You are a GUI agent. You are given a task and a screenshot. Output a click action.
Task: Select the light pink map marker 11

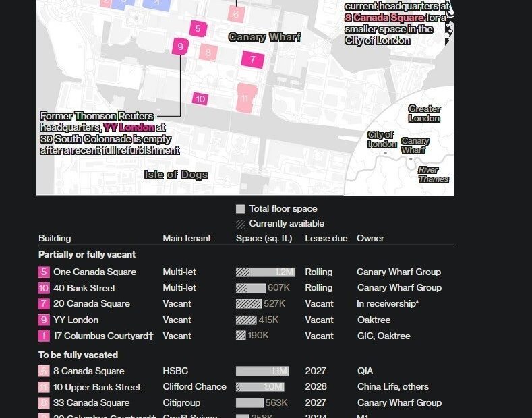(246, 98)
